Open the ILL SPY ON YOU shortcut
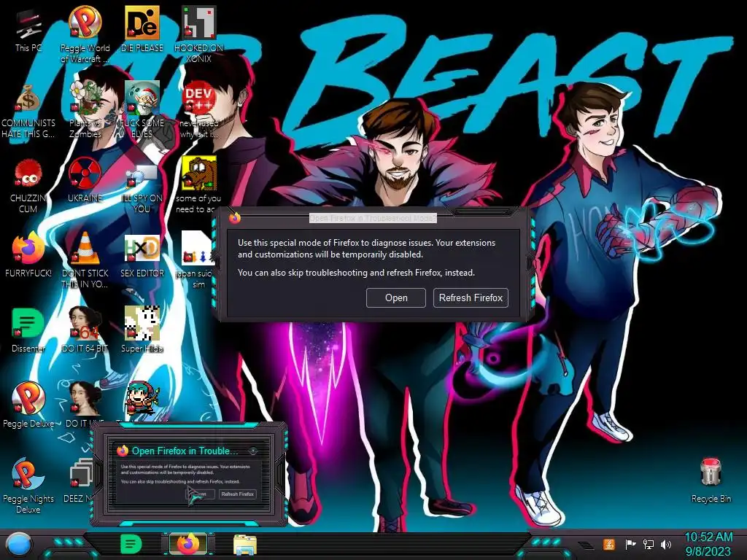747x560 pixels. 142,188
